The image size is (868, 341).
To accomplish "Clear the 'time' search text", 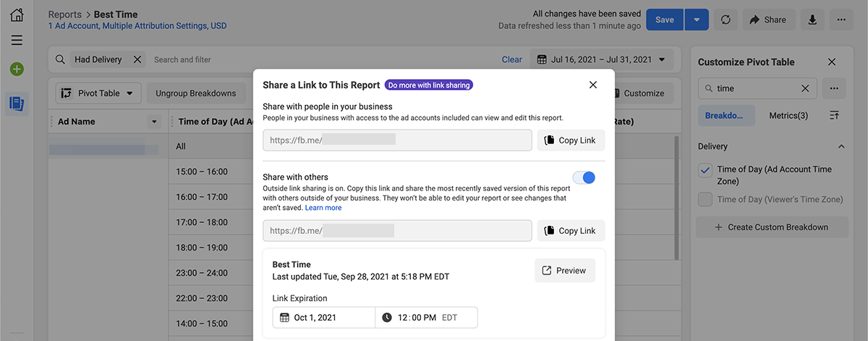I will [805, 88].
